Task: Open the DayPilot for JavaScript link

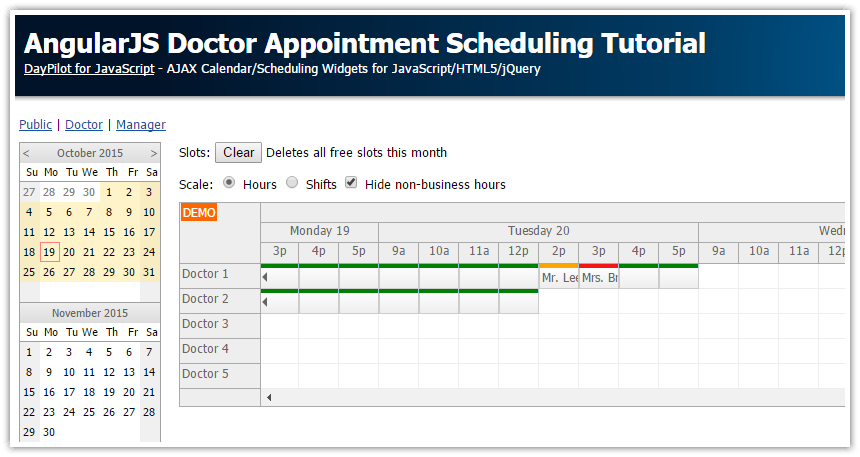Action: (89, 69)
